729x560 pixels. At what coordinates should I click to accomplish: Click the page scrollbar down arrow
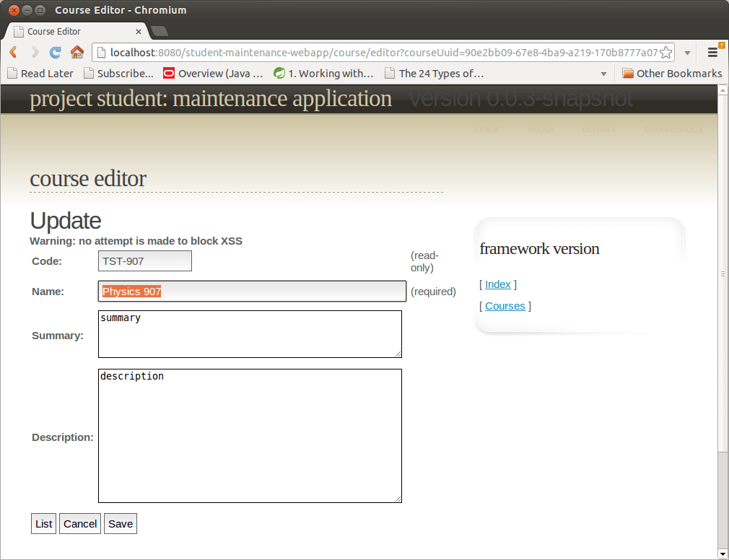[x=723, y=554]
